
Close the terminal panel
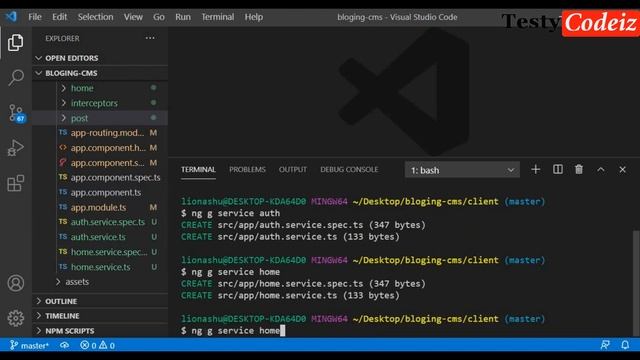pyautogui.click(x=622, y=169)
